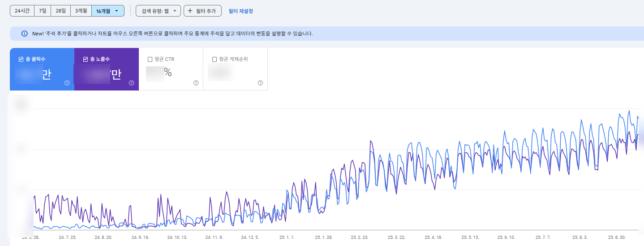
Task: Click the help icon on 총 클릭수 card
Action: pos(67,83)
